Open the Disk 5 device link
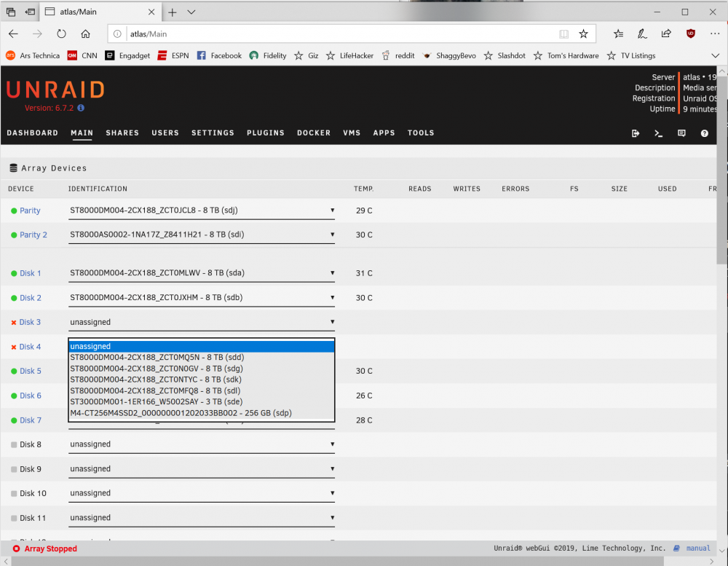728x566 pixels. 30,371
